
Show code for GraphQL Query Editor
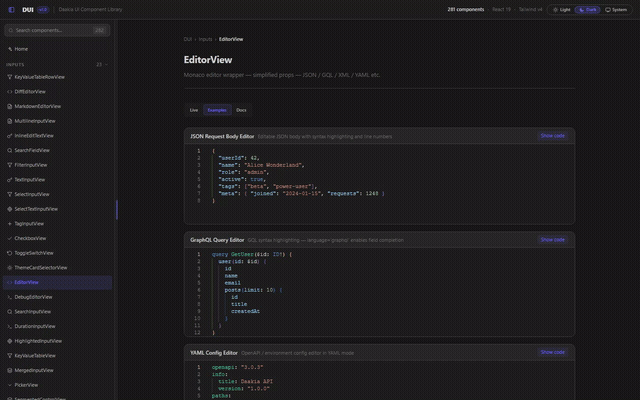(553, 240)
